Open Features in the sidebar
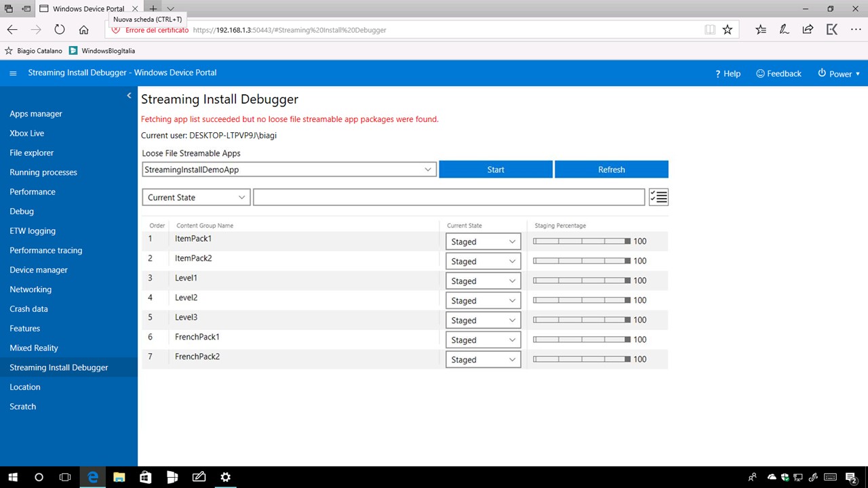868x488 pixels. (x=25, y=329)
